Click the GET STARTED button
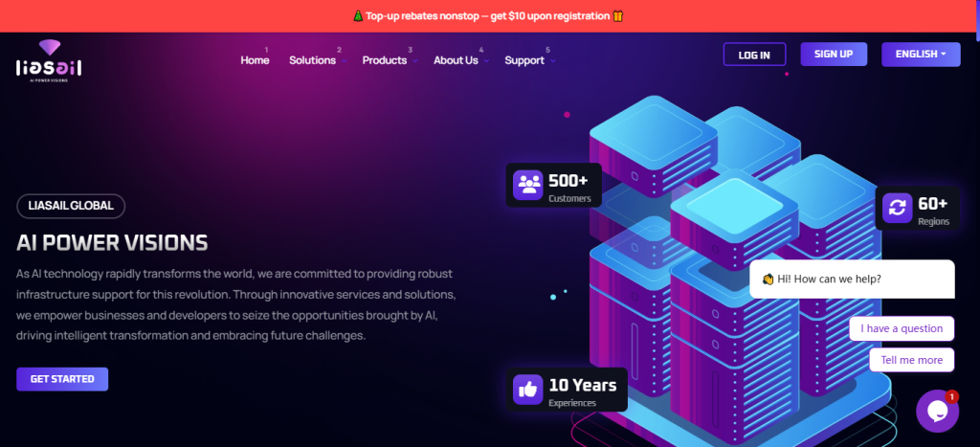 [62, 379]
